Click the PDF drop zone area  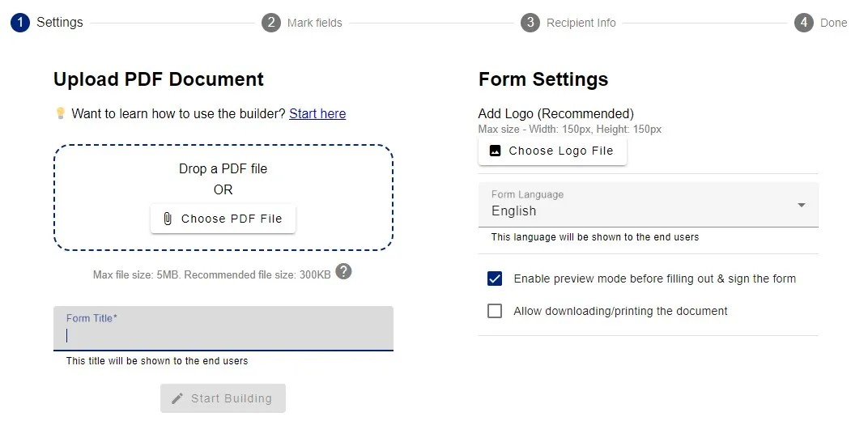pyautogui.click(x=223, y=198)
